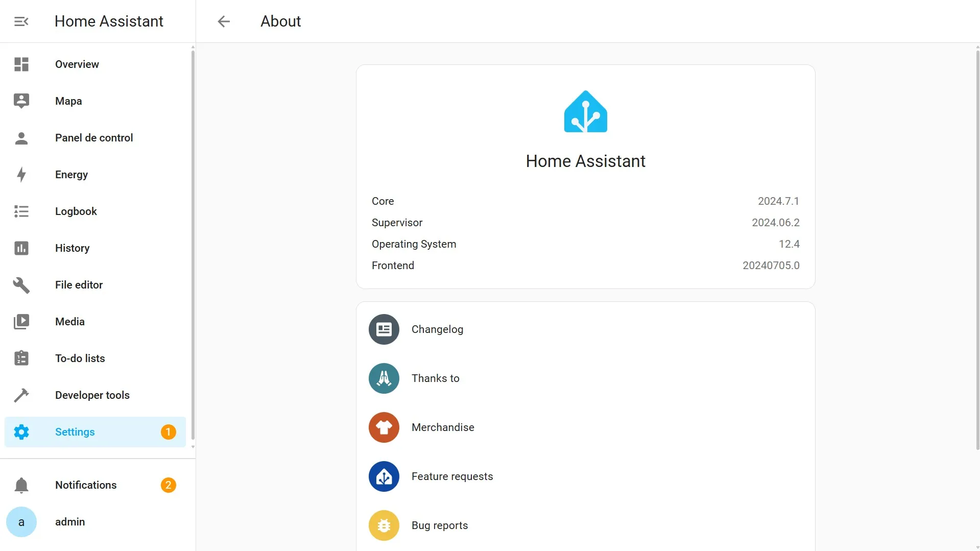Image resolution: width=980 pixels, height=551 pixels.
Task: Click the Bug reports bug icon
Action: click(x=384, y=525)
